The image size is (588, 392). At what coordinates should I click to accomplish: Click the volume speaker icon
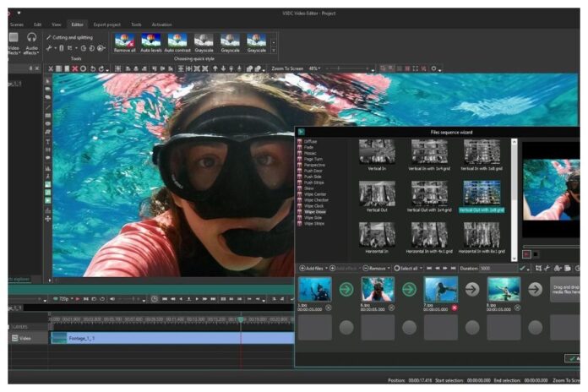[x=112, y=299]
